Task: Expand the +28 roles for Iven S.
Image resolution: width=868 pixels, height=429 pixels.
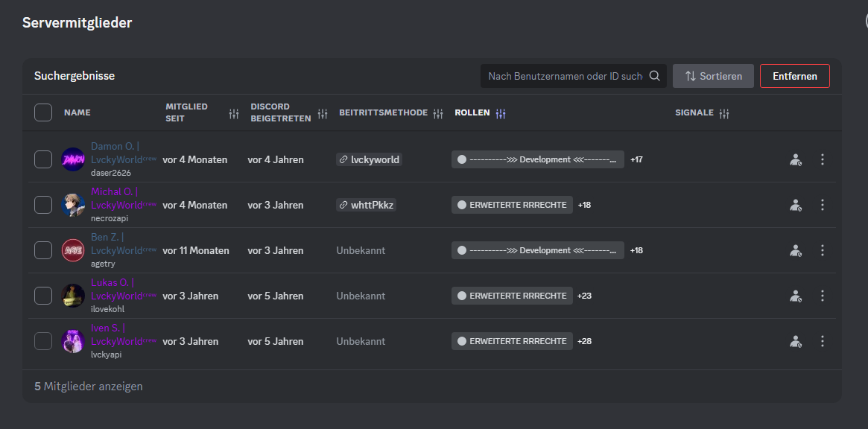Action: tap(584, 341)
